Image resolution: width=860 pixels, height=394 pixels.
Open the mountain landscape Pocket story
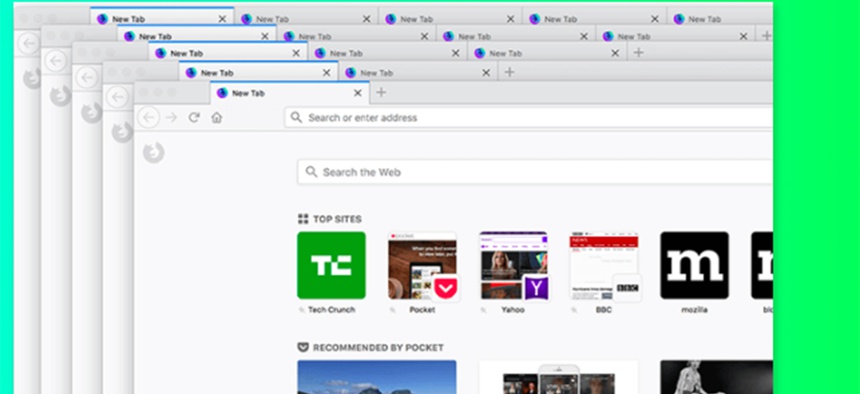tap(377, 377)
